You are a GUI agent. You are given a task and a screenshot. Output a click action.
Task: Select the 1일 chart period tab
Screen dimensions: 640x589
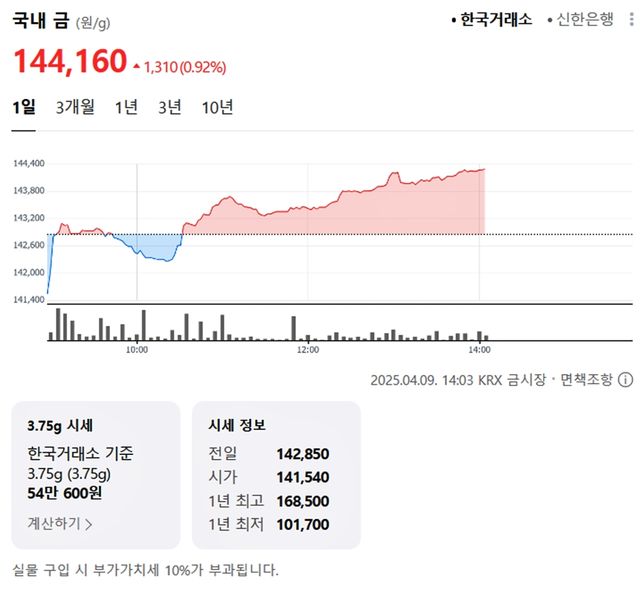coord(23,108)
